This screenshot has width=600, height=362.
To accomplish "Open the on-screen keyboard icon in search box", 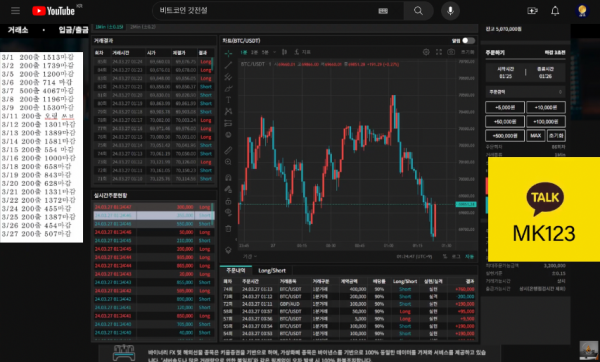I will (383, 11).
